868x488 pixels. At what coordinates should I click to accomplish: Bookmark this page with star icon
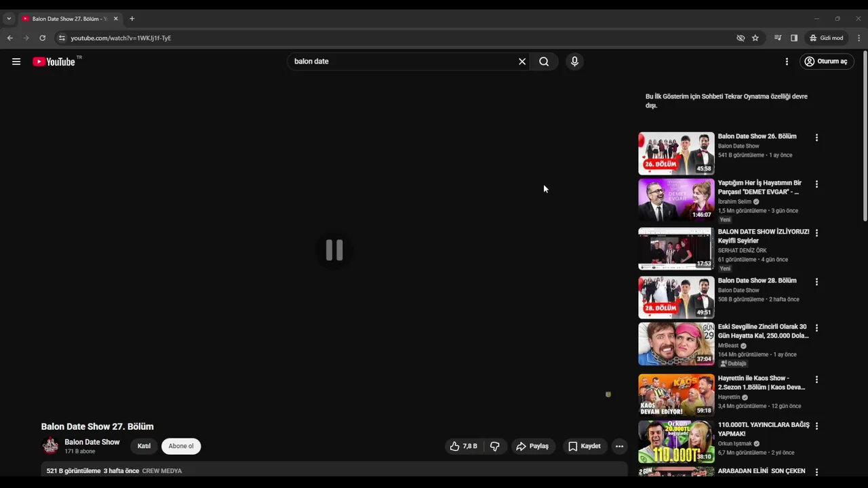tap(755, 38)
